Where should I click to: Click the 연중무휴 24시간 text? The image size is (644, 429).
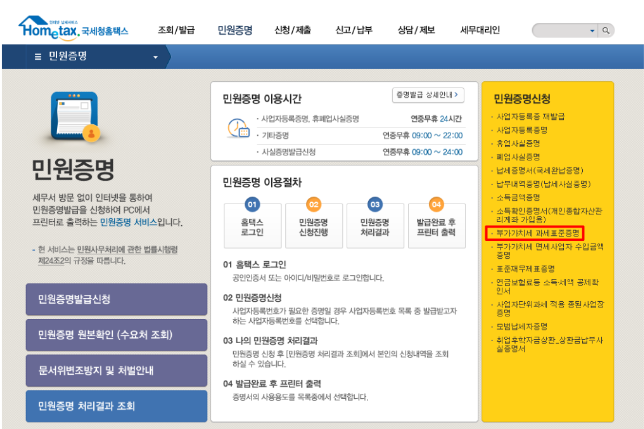437,119
